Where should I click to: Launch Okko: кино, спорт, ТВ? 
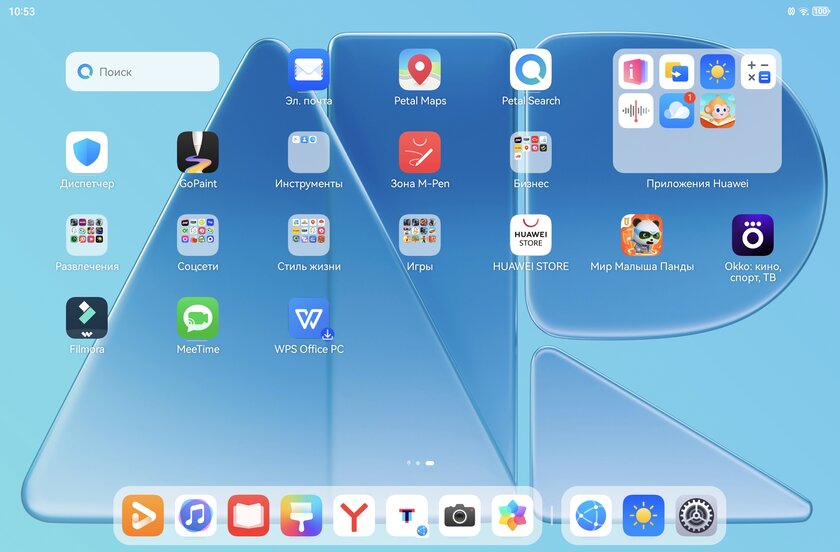point(753,235)
